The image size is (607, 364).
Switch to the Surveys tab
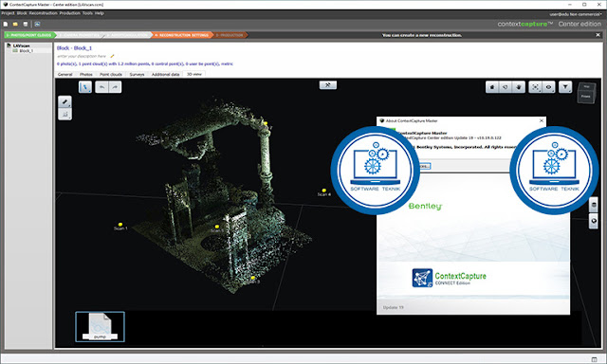click(x=137, y=74)
